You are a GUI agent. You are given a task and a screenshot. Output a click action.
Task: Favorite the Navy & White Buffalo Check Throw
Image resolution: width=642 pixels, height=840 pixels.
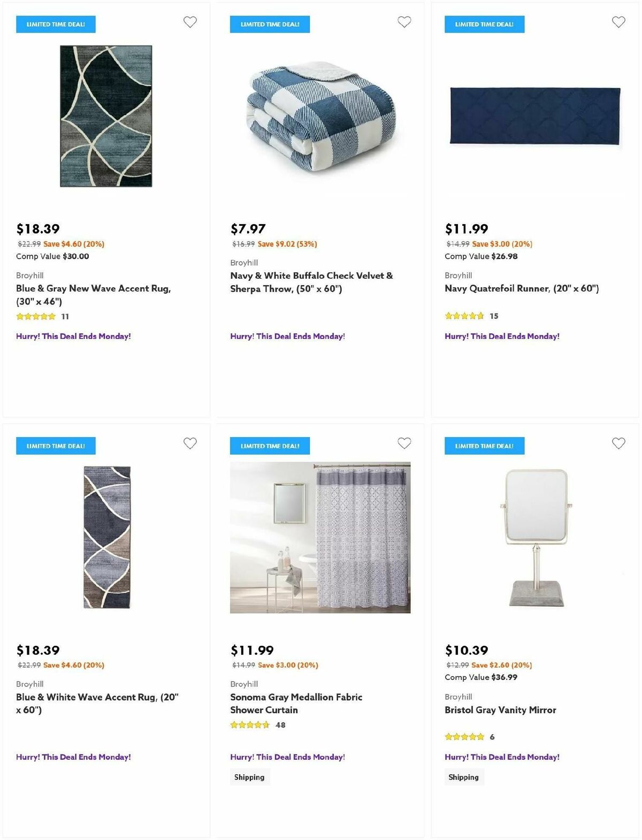coord(404,22)
